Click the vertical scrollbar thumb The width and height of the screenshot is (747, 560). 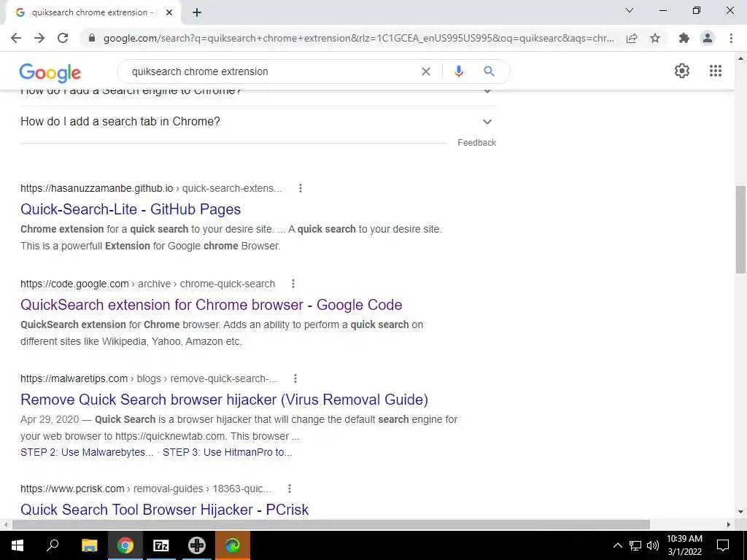pyautogui.click(x=740, y=230)
